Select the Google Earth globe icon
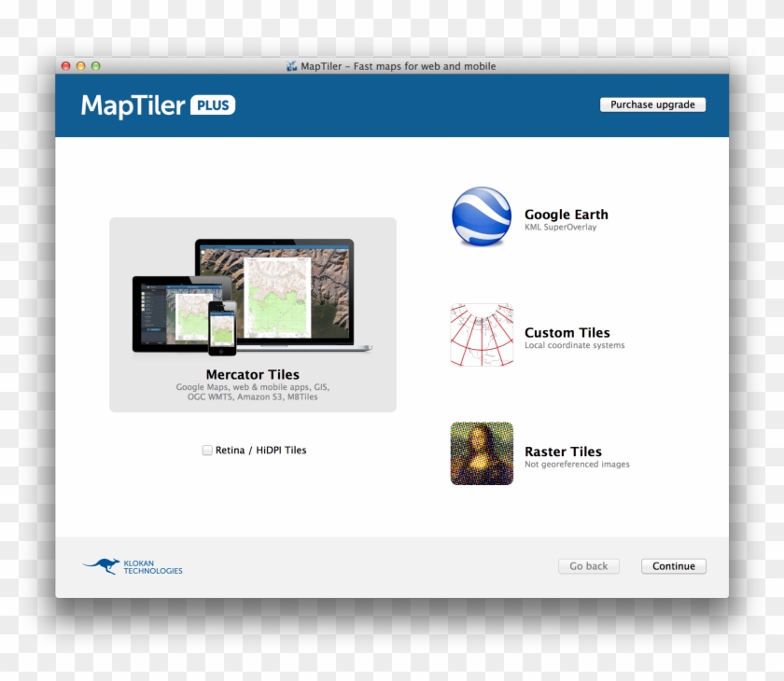Image resolution: width=784 pixels, height=681 pixels. [x=481, y=216]
